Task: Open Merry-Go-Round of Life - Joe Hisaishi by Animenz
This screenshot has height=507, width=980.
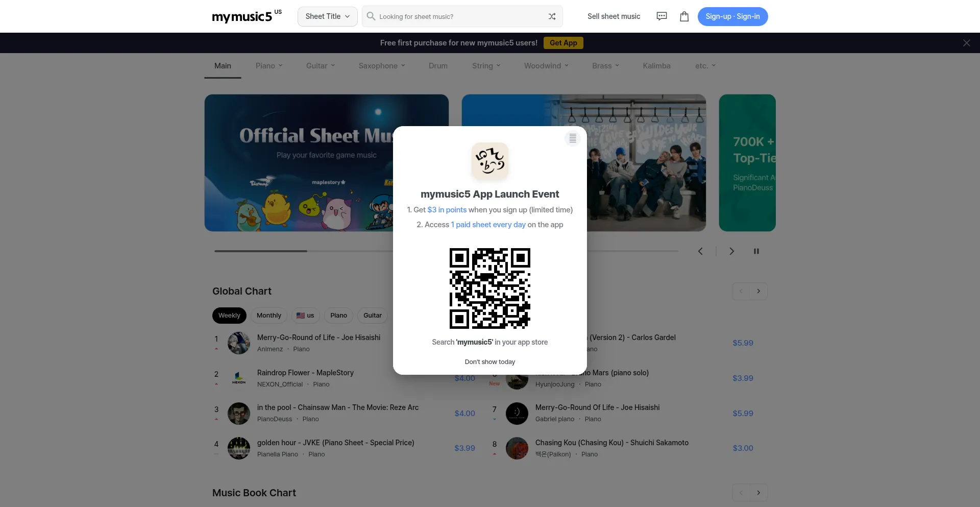Action: (318, 337)
